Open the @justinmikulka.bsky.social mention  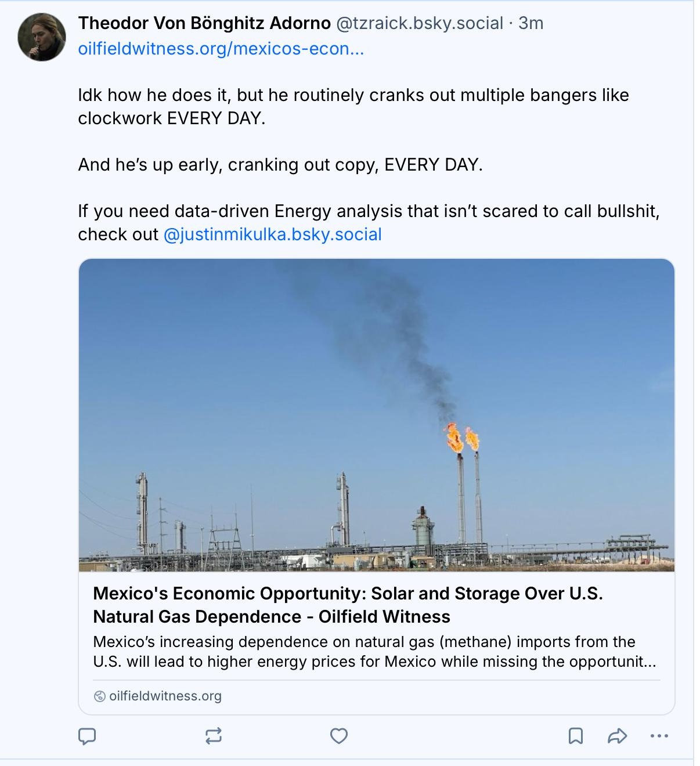[273, 234]
